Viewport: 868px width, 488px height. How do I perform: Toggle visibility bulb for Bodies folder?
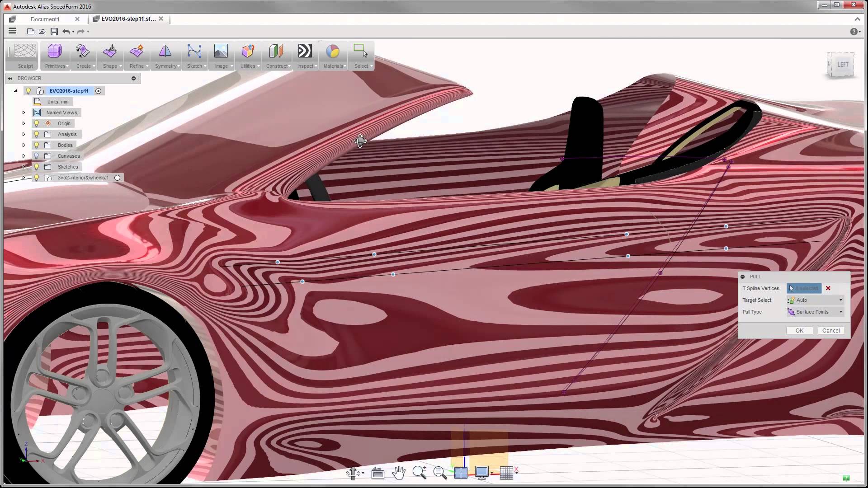[37, 145]
